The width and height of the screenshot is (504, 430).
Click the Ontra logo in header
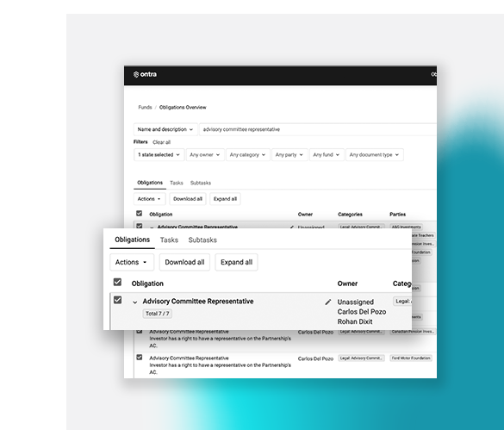[x=145, y=74]
